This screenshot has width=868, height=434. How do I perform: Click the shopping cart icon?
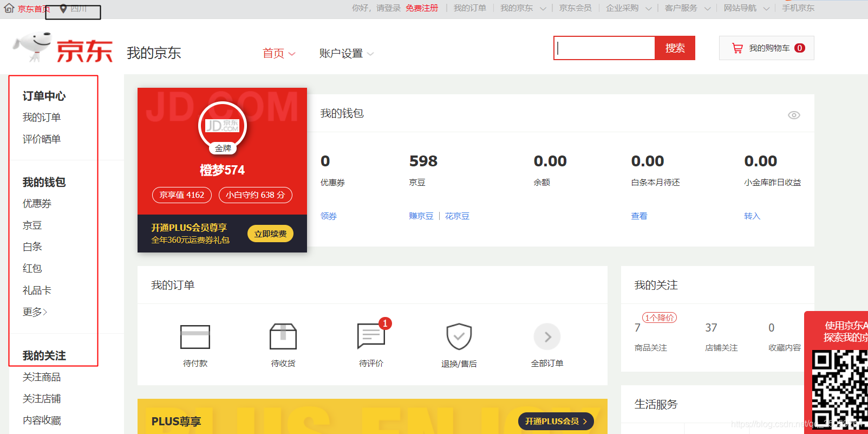737,48
